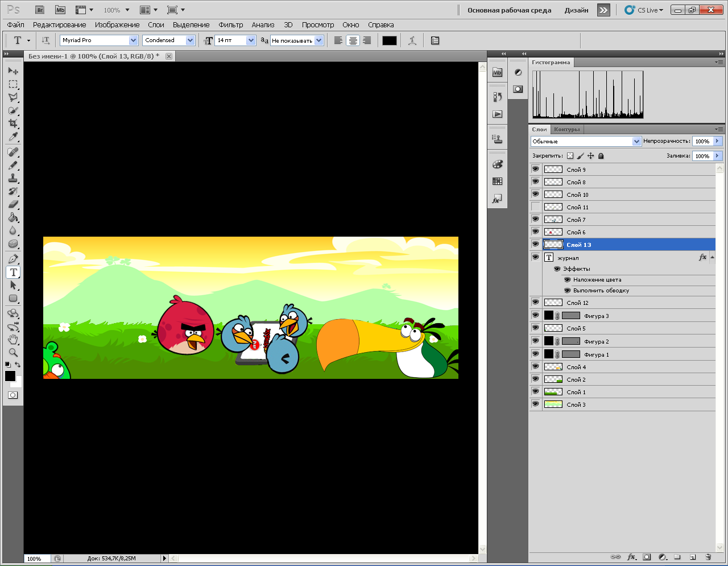Hide layer Слой 13
This screenshot has width=728, height=566.
(535, 244)
